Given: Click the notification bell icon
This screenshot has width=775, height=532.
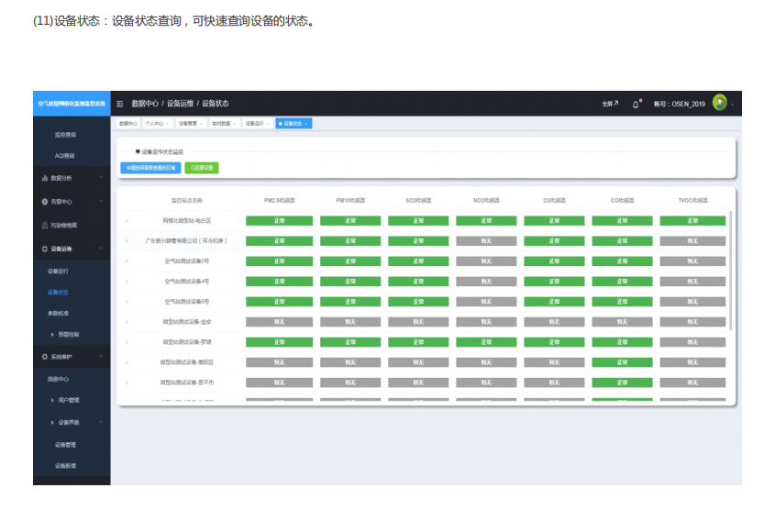Looking at the screenshot, I should point(635,104).
